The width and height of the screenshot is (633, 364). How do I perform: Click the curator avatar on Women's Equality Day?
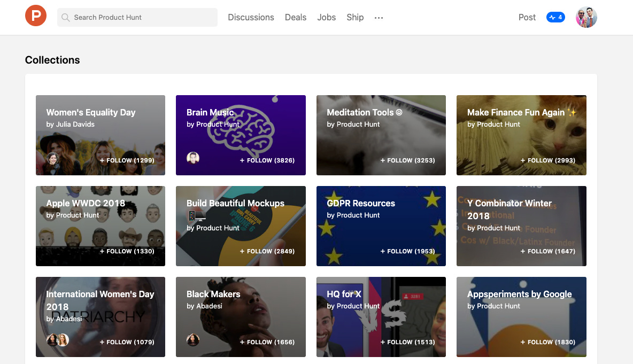[x=52, y=158]
